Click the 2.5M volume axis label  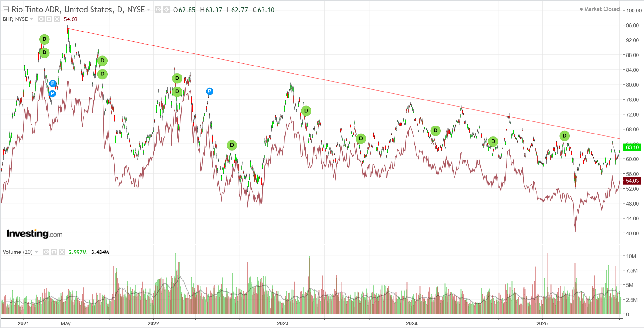[632, 300]
